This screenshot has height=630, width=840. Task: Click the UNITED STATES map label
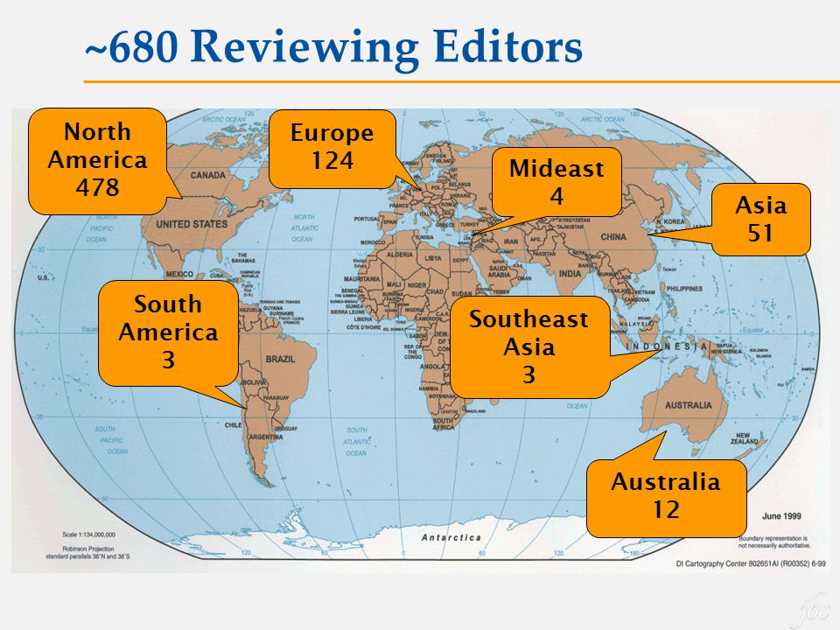pyautogui.click(x=192, y=225)
